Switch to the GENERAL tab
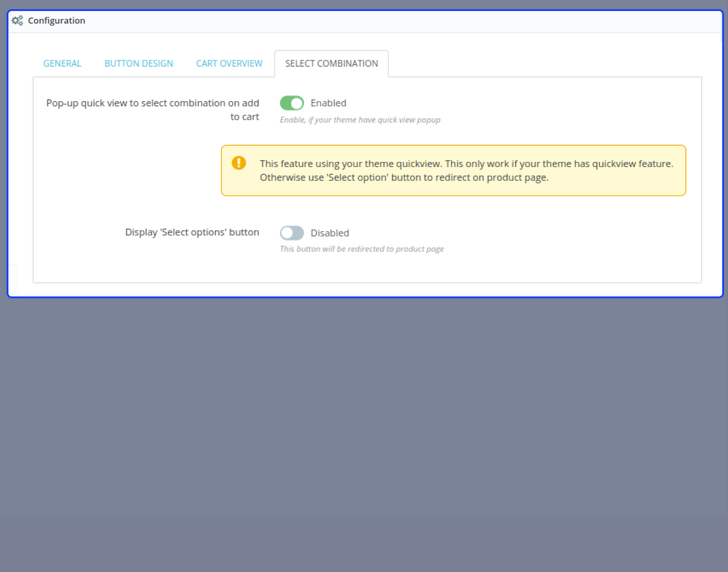Screen dimensions: 728x572 [62, 64]
